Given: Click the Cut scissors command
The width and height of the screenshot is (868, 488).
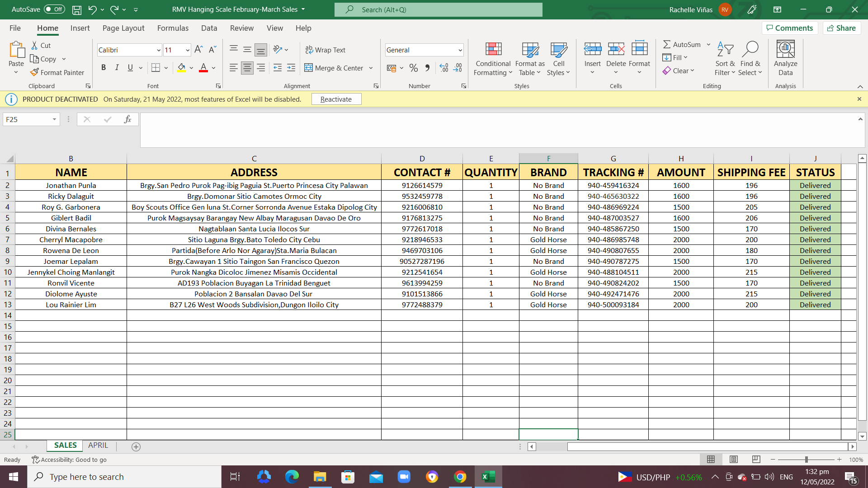Looking at the screenshot, I should (41, 45).
